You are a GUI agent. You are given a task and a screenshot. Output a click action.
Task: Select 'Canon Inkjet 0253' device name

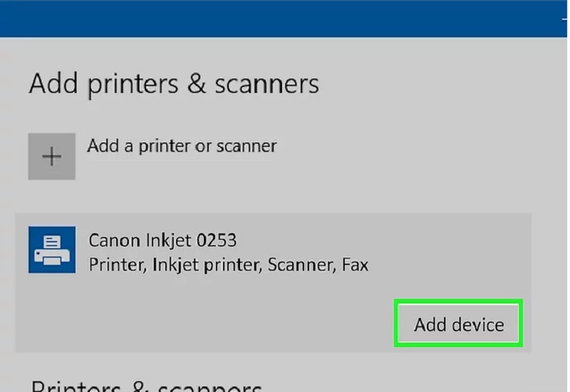[x=162, y=240]
